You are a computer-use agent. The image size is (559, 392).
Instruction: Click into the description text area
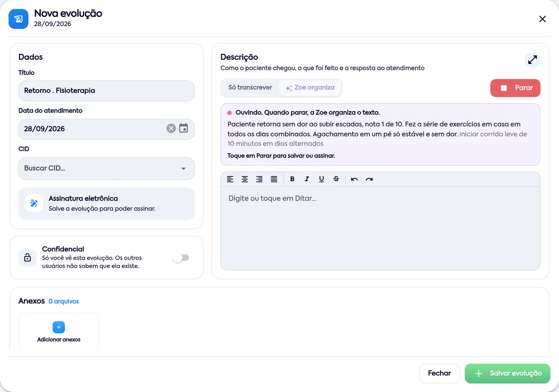(380, 228)
